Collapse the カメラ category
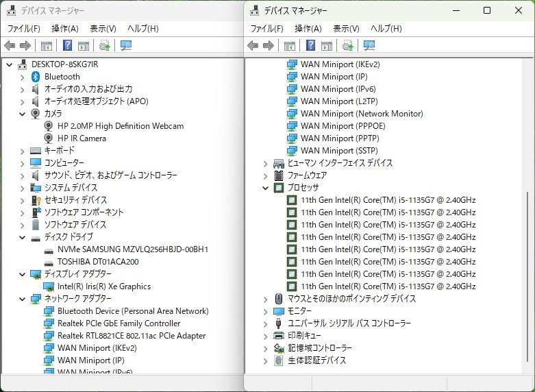The height and width of the screenshot is (392, 535). [22, 114]
